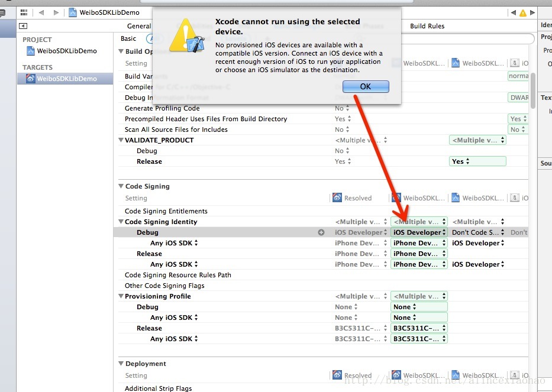
Task: Click the alert warning triangle icon
Action: (186, 36)
